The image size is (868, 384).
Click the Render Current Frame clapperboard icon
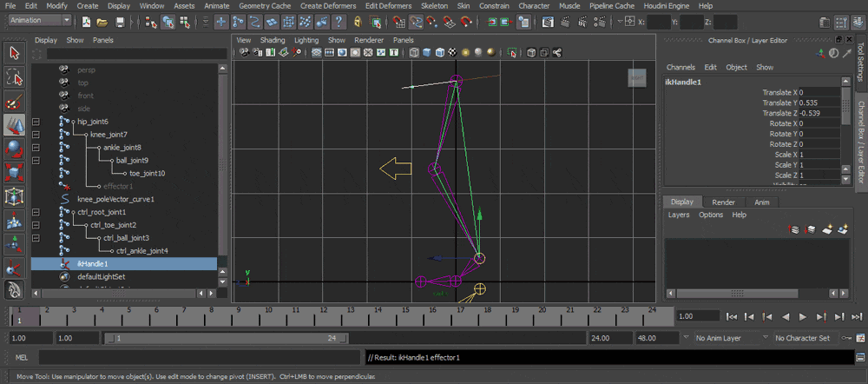click(x=566, y=23)
